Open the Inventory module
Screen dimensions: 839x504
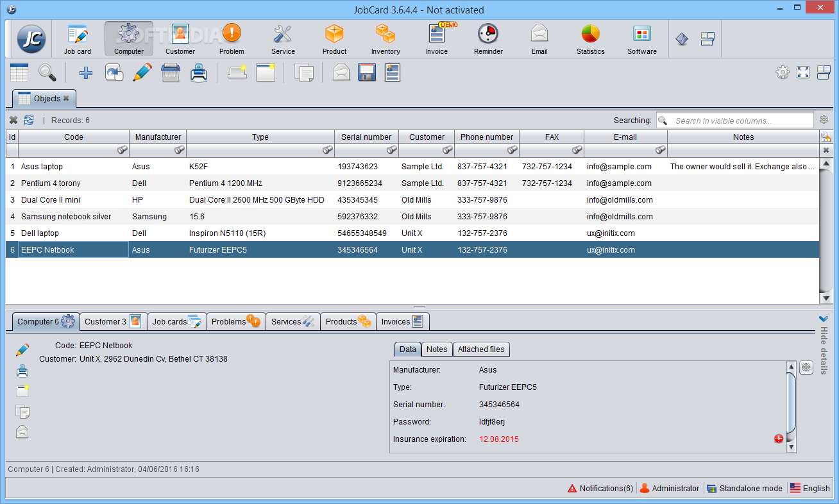point(386,39)
